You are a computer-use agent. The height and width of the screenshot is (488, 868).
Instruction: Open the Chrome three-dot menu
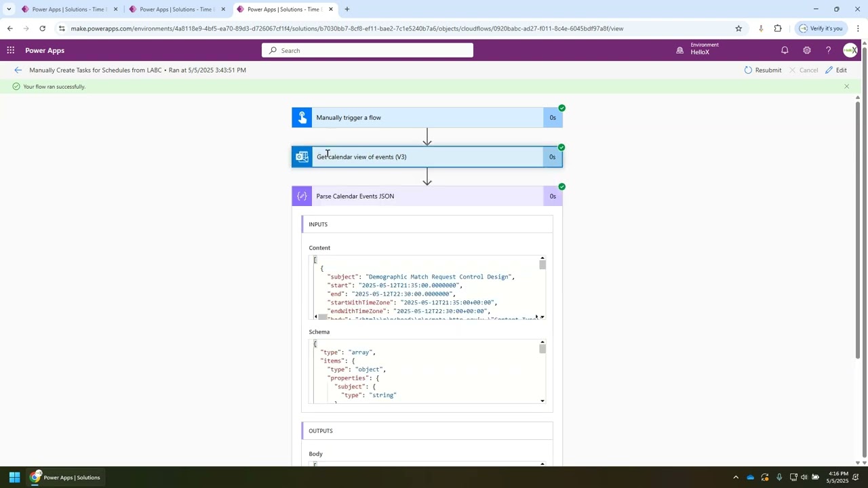coord(858,28)
